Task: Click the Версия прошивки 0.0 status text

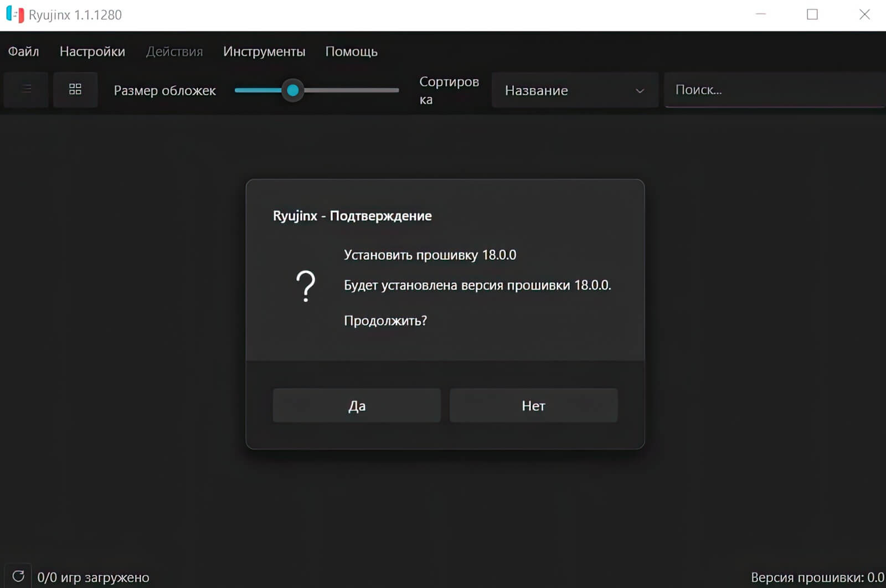Action: [x=818, y=577]
